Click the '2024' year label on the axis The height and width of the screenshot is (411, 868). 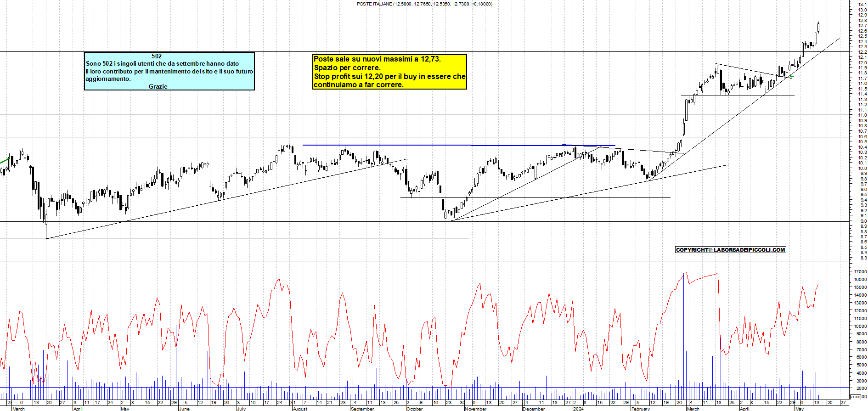[578, 409]
